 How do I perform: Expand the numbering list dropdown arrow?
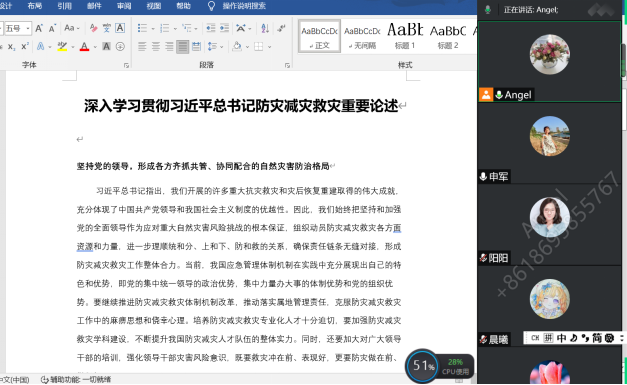[175, 28]
